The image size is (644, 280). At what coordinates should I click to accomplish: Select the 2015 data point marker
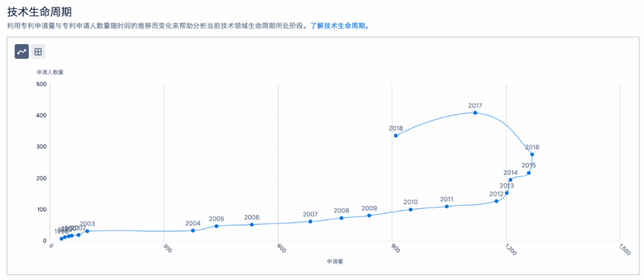[x=529, y=173]
